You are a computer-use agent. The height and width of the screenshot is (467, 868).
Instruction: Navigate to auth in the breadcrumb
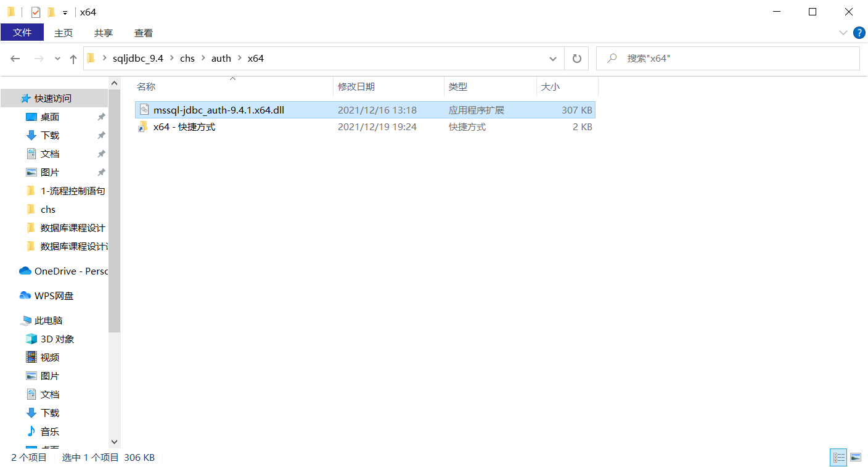[x=221, y=59]
